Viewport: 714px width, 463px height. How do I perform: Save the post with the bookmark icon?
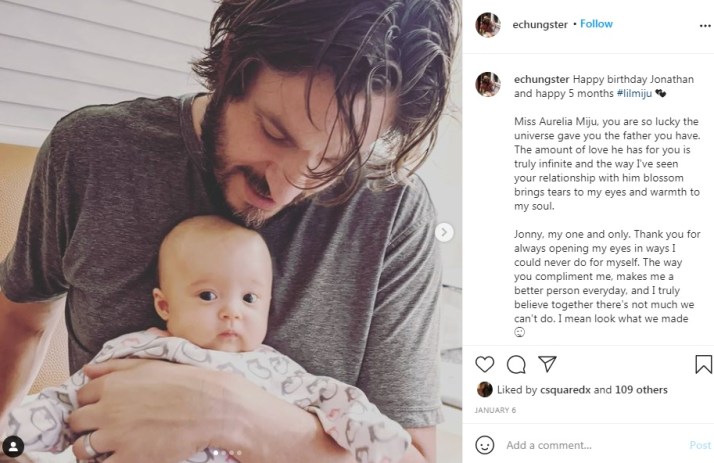703,364
